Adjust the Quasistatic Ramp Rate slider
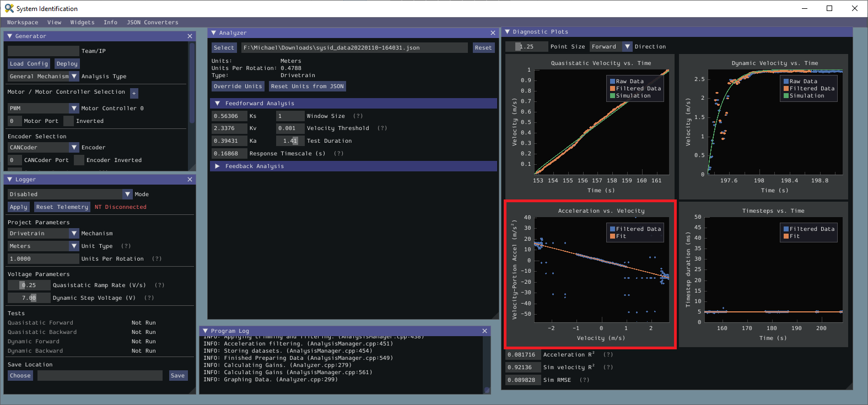The image size is (868, 405). click(x=29, y=285)
